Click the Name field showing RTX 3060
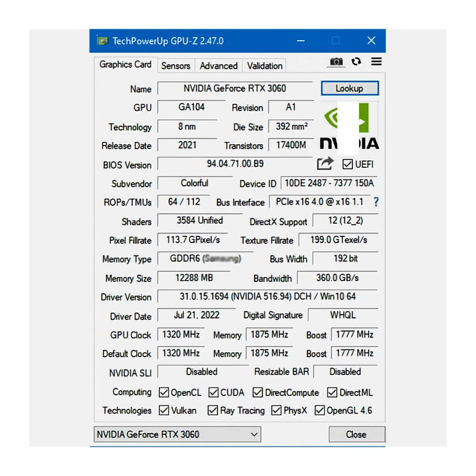This screenshot has width=476, height=476. pos(235,88)
